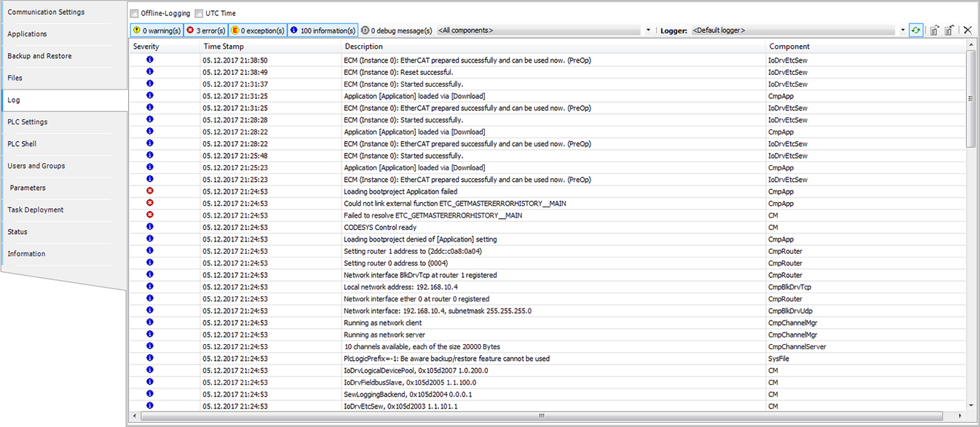Open the Communication Settings tab

point(46,12)
